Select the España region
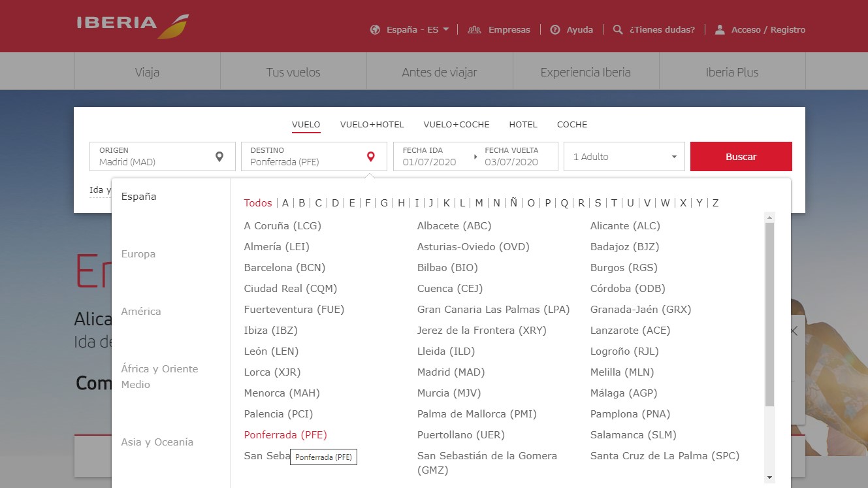The width and height of the screenshot is (868, 488). click(138, 197)
